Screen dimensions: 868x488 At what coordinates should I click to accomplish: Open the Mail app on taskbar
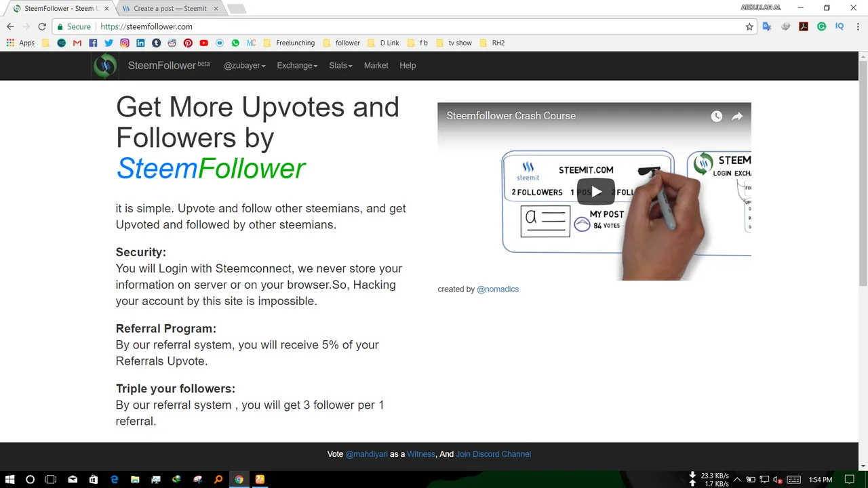pyautogui.click(x=73, y=479)
